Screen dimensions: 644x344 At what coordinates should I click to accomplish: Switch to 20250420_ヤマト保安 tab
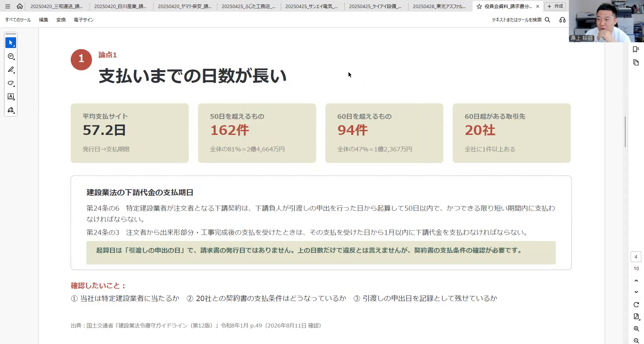185,6
